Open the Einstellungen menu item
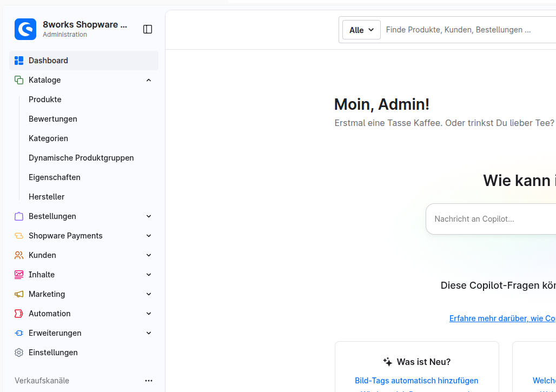Viewport: 556px width, 392px height. point(53,353)
